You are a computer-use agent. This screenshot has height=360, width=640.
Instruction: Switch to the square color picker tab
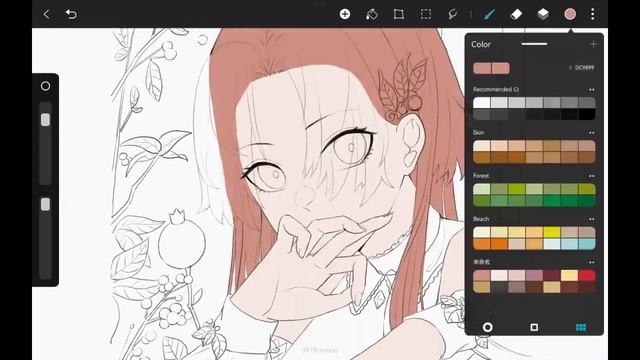pos(534,327)
